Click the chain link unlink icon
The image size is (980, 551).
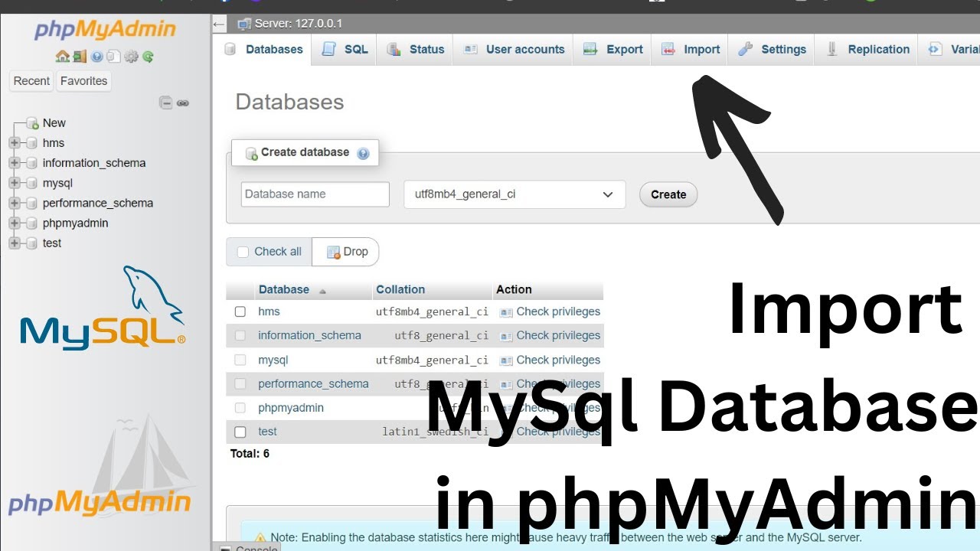(183, 103)
